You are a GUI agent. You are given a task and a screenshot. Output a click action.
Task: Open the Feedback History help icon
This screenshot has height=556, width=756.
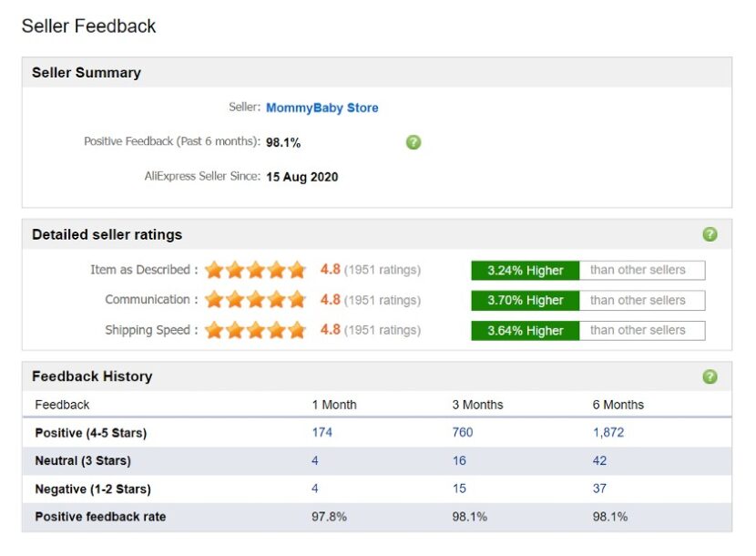(x=709, y=376)
